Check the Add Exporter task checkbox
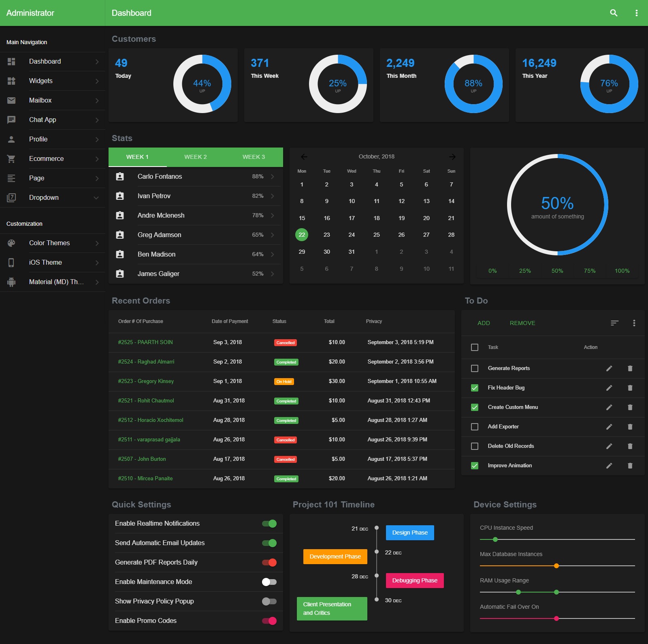The width and height of the screenshot is (648, 644). pos(475,427)
